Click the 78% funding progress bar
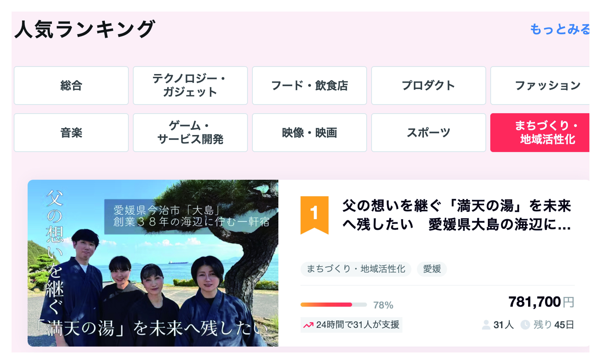 [334, 305]
